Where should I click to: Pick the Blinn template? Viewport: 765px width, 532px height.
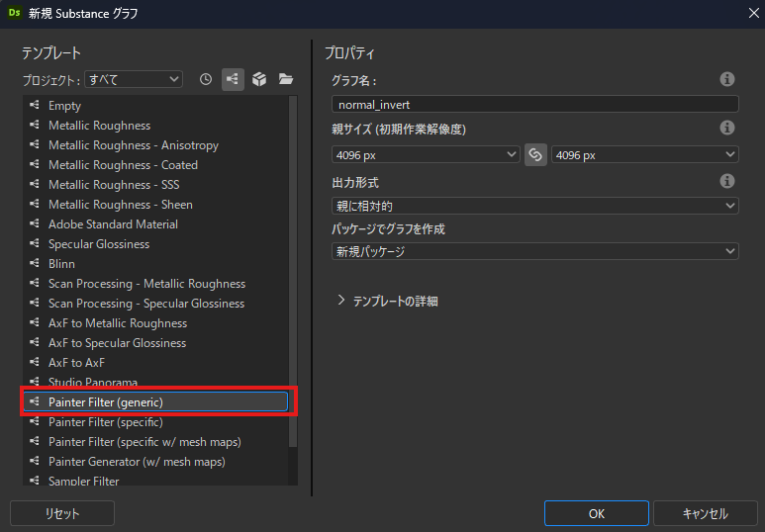tap(155, 263)
